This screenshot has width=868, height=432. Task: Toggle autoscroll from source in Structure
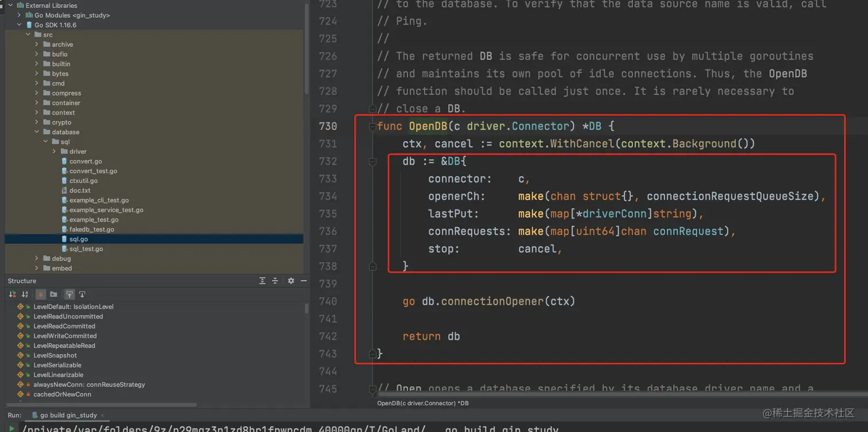coord(82,294)
